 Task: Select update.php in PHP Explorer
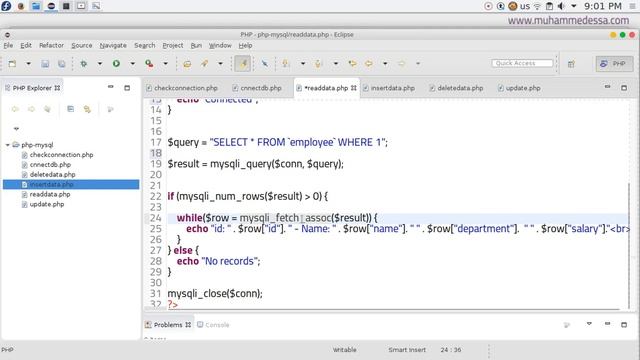(47, 204)
